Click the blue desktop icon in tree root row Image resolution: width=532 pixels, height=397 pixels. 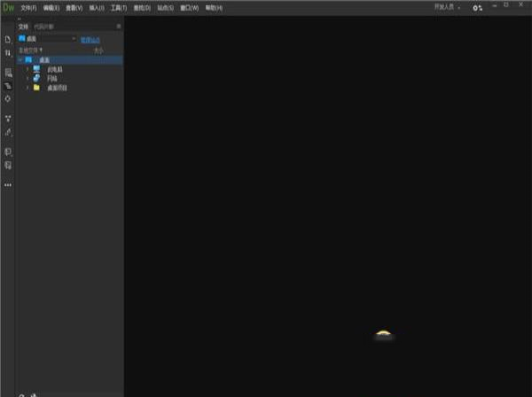(28, 60)
